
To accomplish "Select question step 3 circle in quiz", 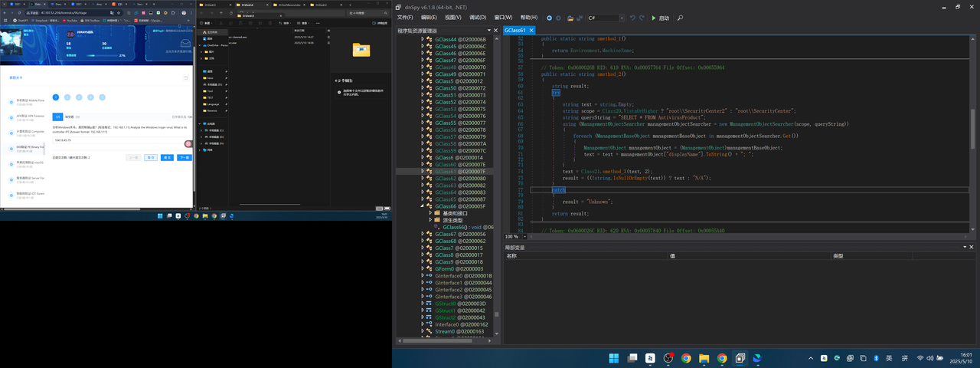I will [x=79, y=97].
